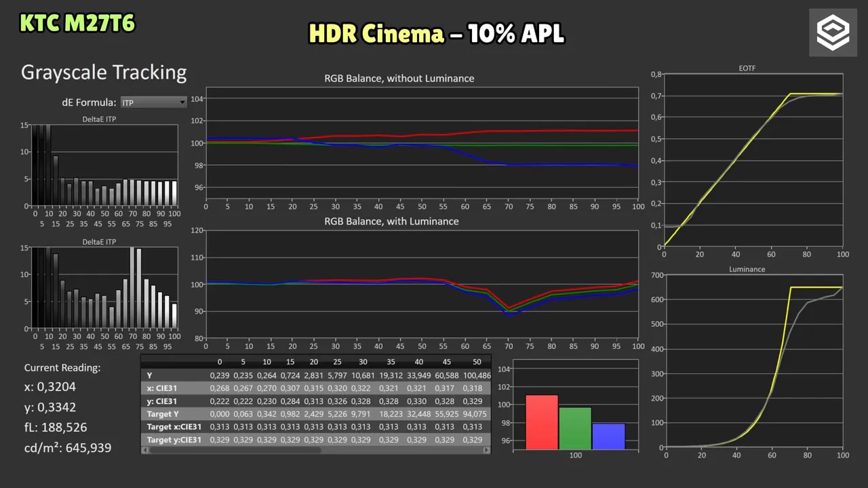Click the table cell '0,235'

243,375
